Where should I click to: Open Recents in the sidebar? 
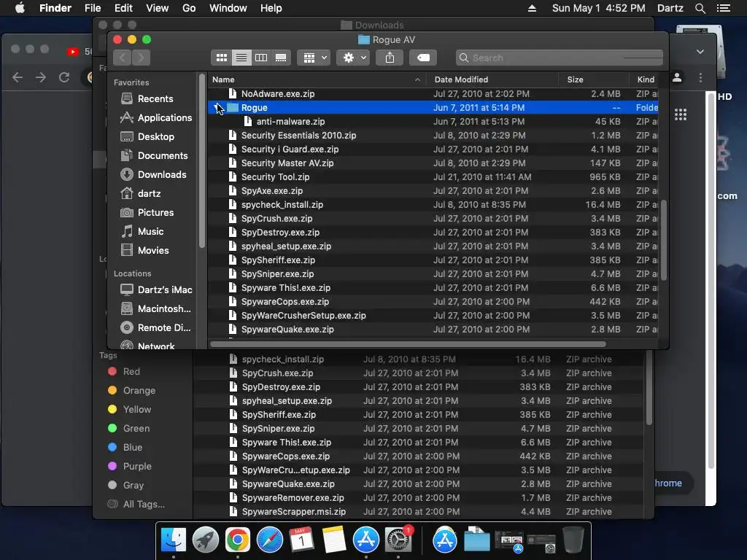pyautogui.click(x=155, y=98)
